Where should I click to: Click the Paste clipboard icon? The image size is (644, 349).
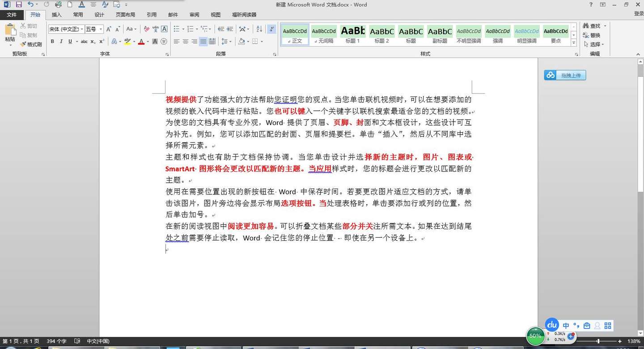[x=10, y=30]
